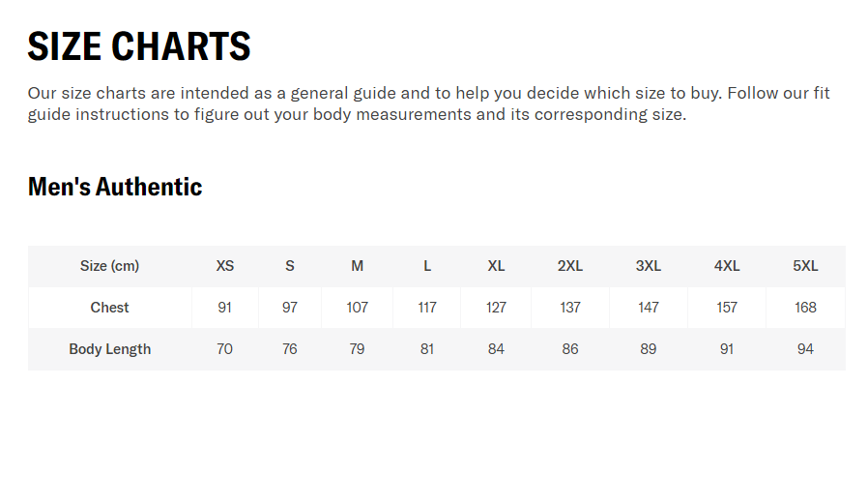Click the 3XL size column header
This screenshot has width=868, height=504.
[649, 266]
